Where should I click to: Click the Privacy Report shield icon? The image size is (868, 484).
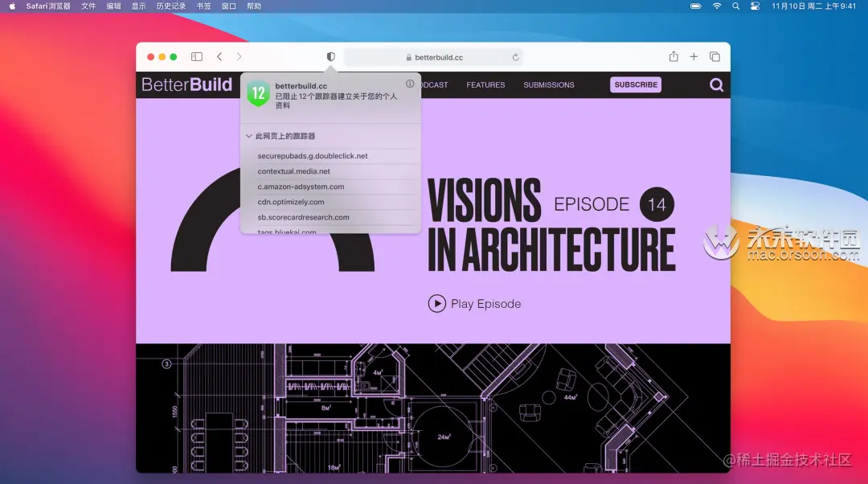pyautogui.click(x=331, y=56)
